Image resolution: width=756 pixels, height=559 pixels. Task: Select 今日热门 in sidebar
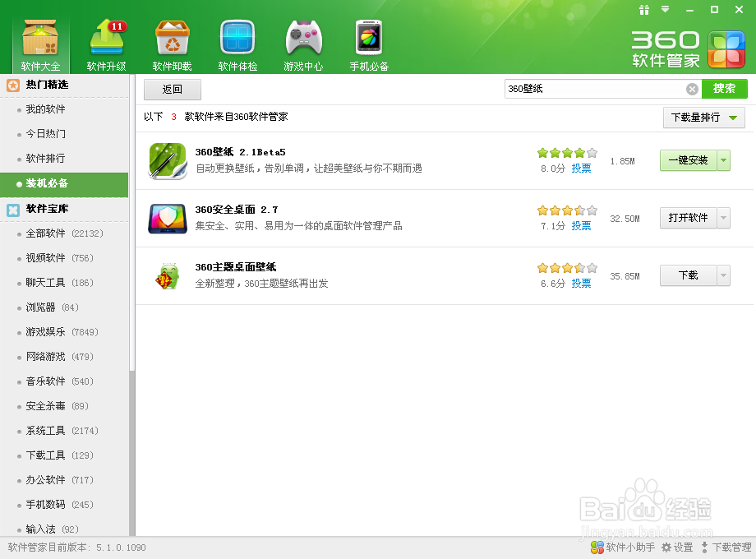click(45, 134)
